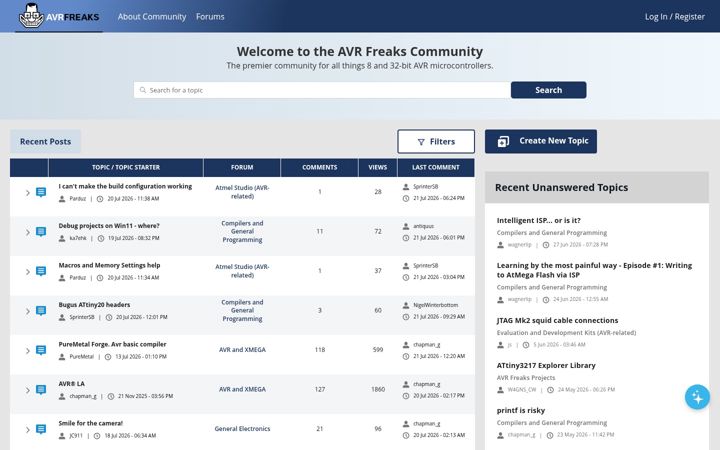Open ATtiny3217 Explorer Library topic
Image resolution: width=720 pixels, height=450 pixels.
(546, 365)
